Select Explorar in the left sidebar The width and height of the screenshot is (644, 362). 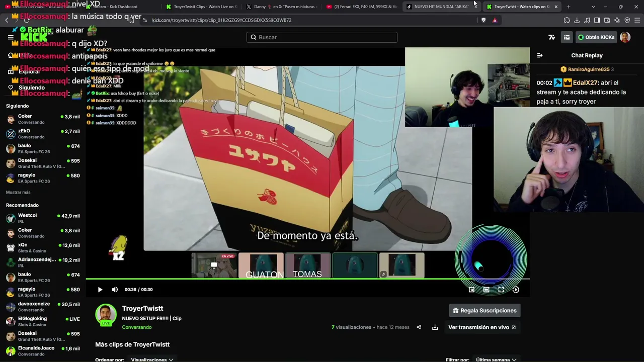pos(28,72)
